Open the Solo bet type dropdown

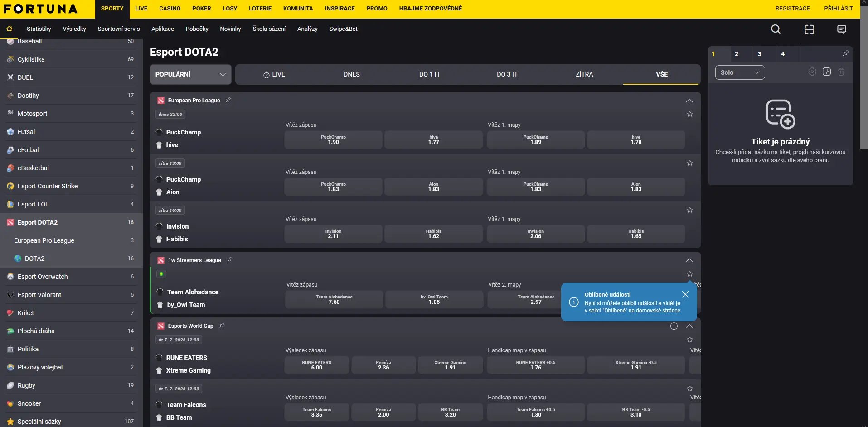click(x=740, y=72)
